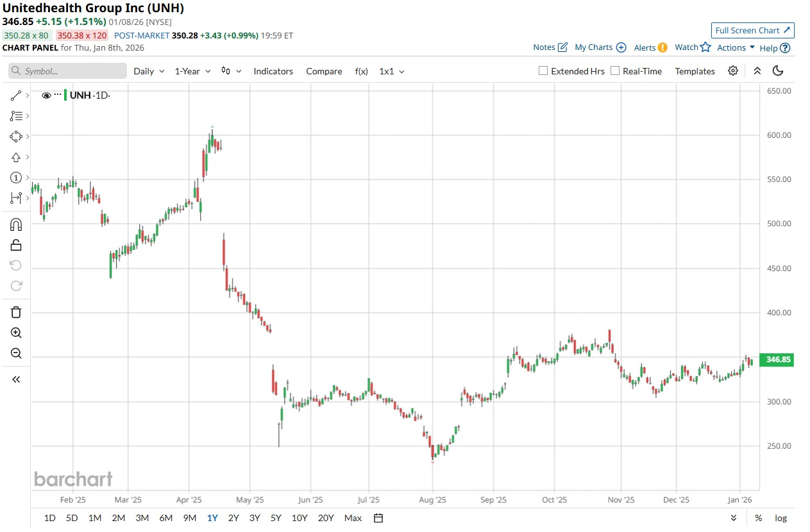Zoom in on the chart
The width and height of the screenshot is (810, 532).
tap(16, 333)
